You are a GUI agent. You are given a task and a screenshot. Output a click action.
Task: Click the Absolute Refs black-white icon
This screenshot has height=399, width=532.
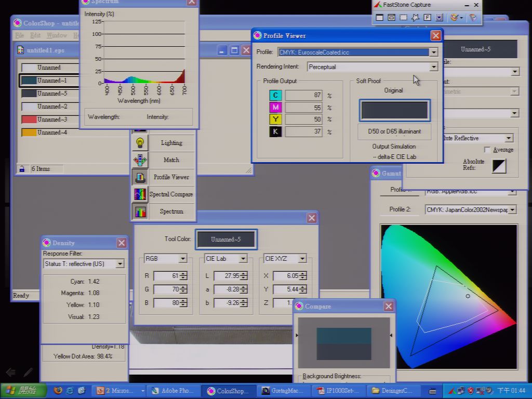(x=499, y=166)
